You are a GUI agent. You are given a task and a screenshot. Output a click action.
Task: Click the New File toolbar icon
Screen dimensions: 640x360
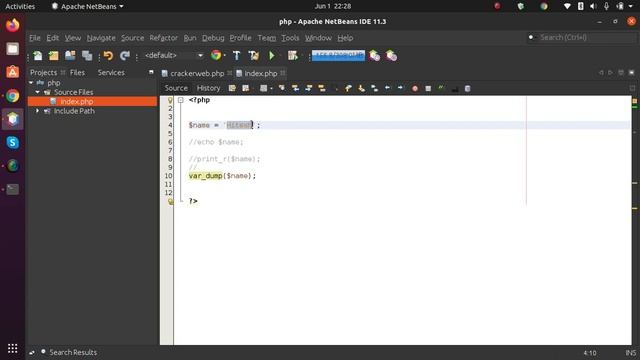coord(38,56)
